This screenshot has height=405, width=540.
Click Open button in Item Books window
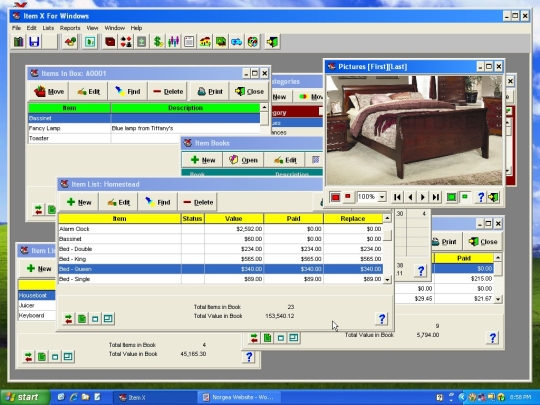[x=243, y=160]
